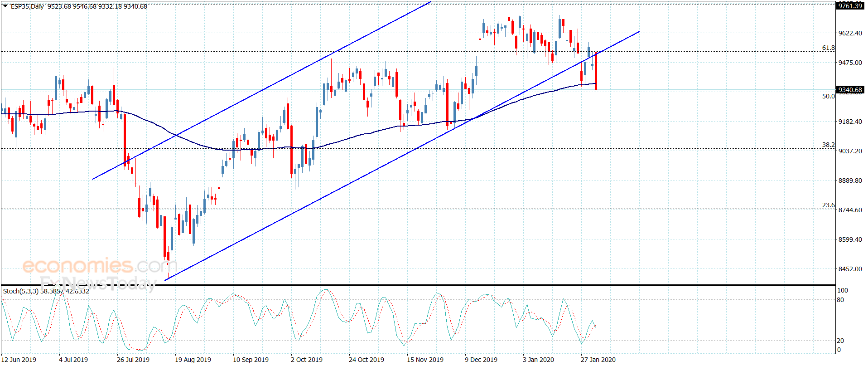Click the 12 Jun 2019 date label
Image resolution: width=868 pixels, height=366 pixels.
(x=19, y=360)
